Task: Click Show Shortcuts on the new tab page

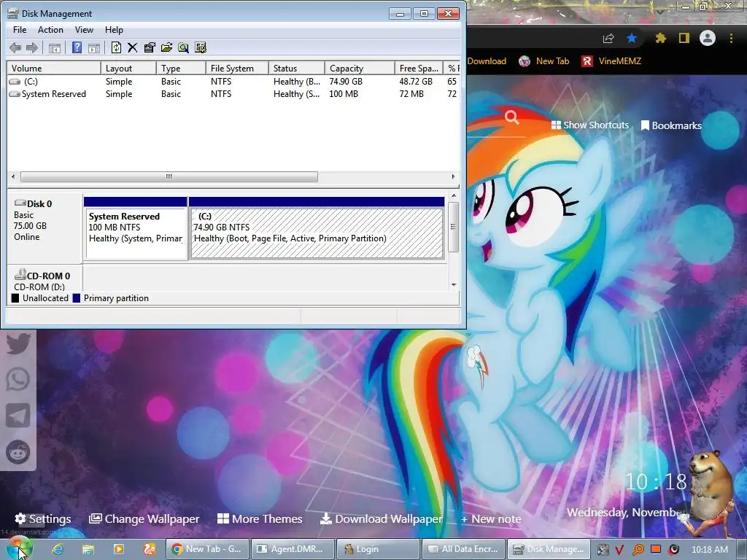Action: click(589, 125)
